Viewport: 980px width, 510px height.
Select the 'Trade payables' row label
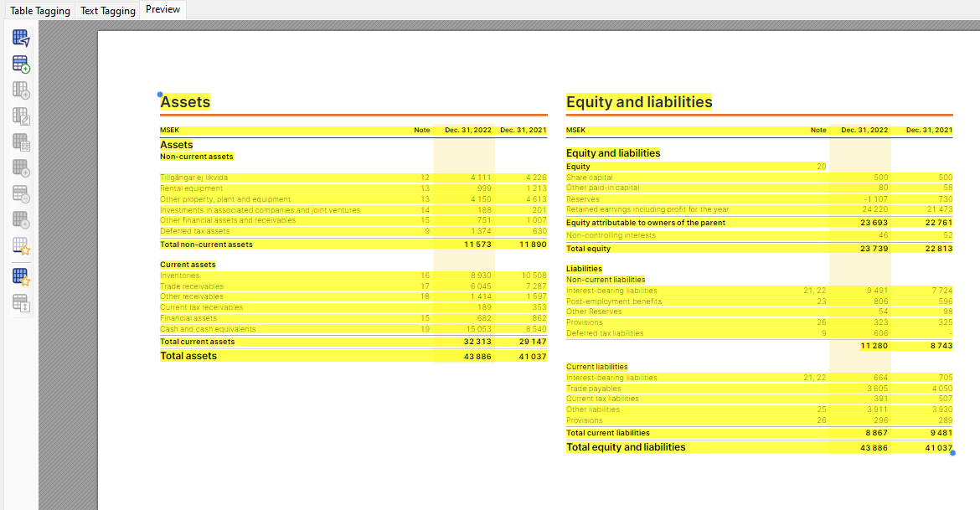(593, 389)
